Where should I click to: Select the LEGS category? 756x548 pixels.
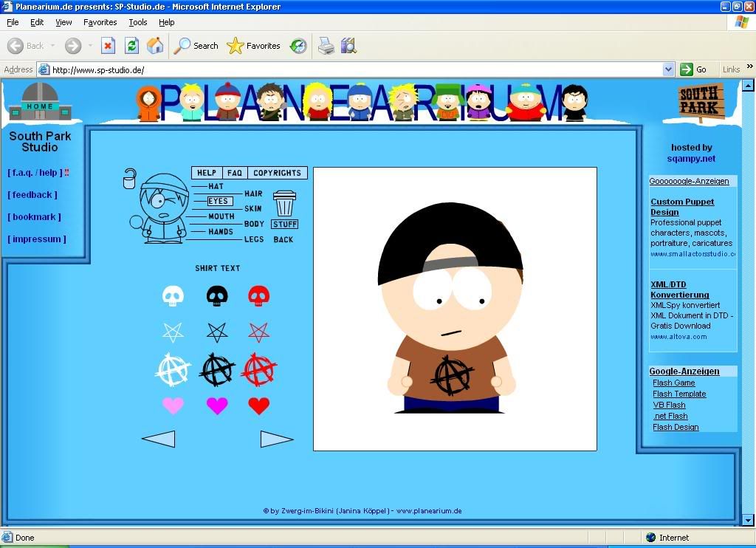(x=254, y=239)
